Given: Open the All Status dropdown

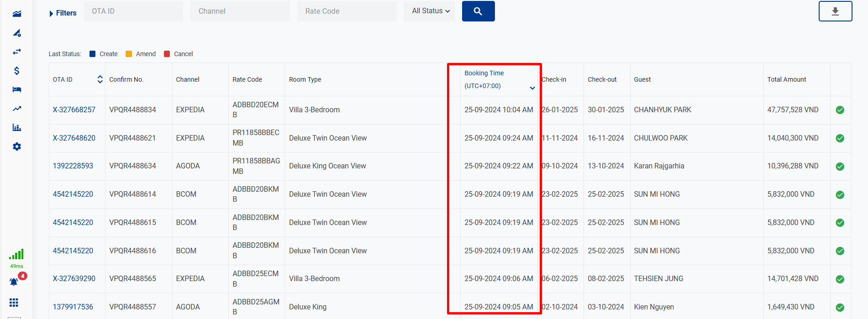Looking at the screenshot, I should click(x=430, y=11).
